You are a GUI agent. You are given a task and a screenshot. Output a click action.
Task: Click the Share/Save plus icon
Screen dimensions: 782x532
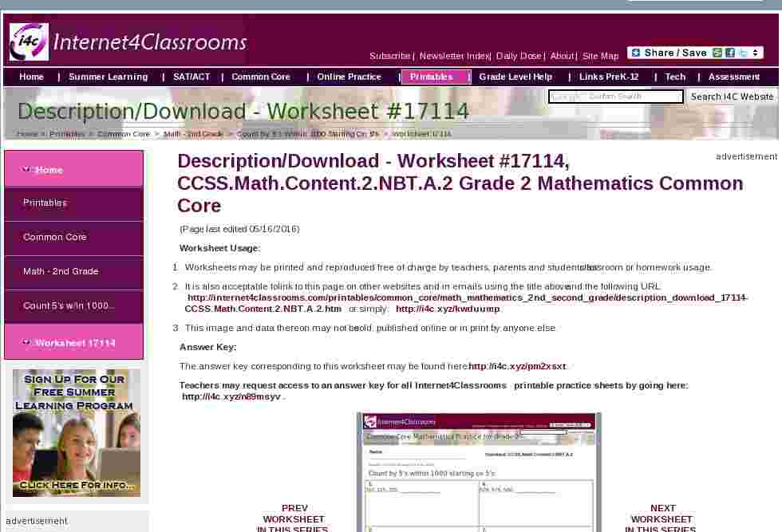(x=635, y=53)
